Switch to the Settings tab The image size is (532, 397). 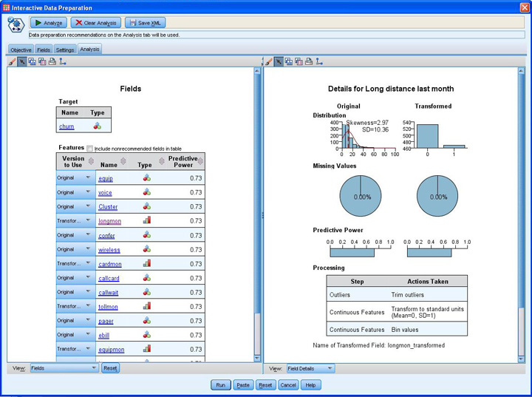coord(64,50)
